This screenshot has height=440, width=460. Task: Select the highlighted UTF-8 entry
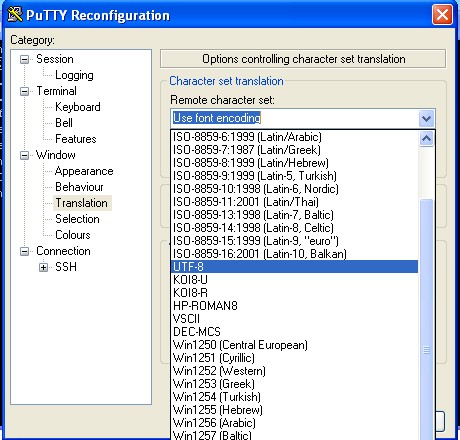[295, 267]
